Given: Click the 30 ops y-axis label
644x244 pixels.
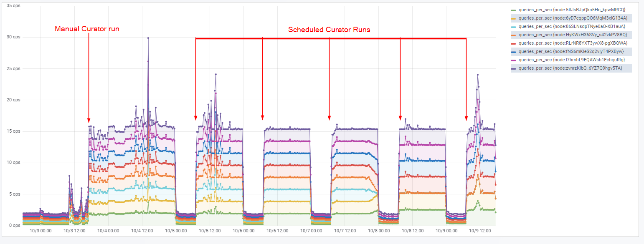Looking at the screenshot, I should coord(14,37).
